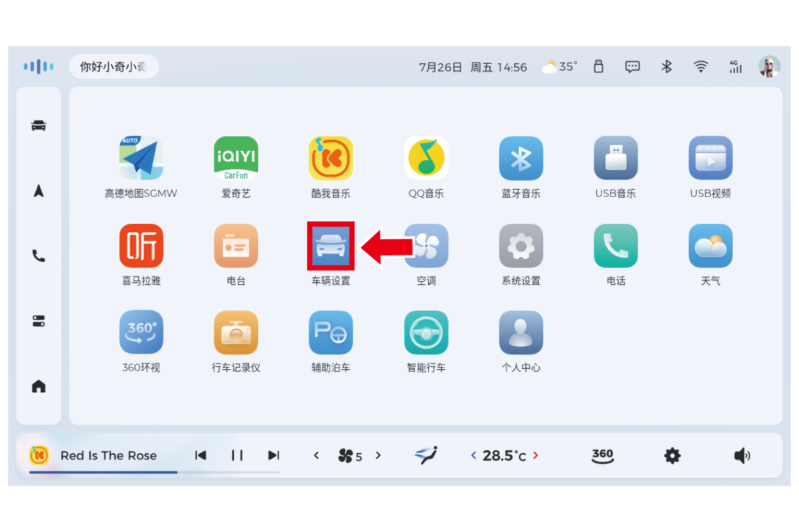Open settings gear in bottom bar
This screenshot has width=799, height=532.
coord(672,455)
